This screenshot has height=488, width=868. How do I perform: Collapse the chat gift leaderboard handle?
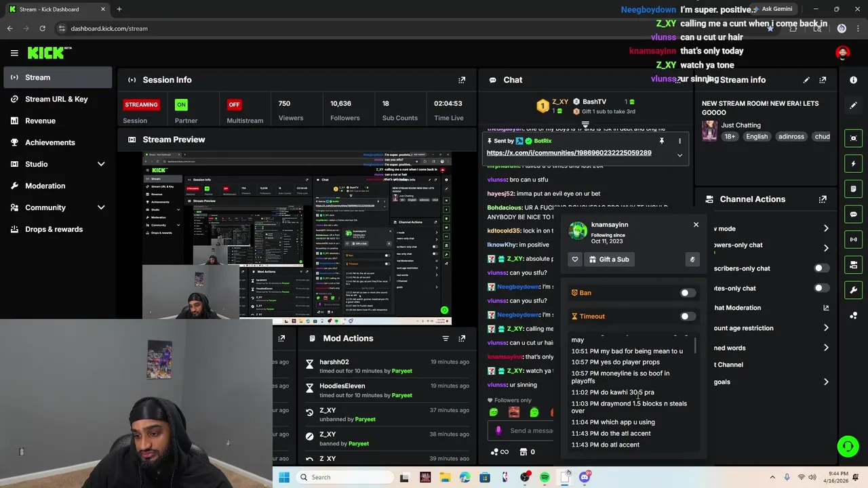pos(585,125)
